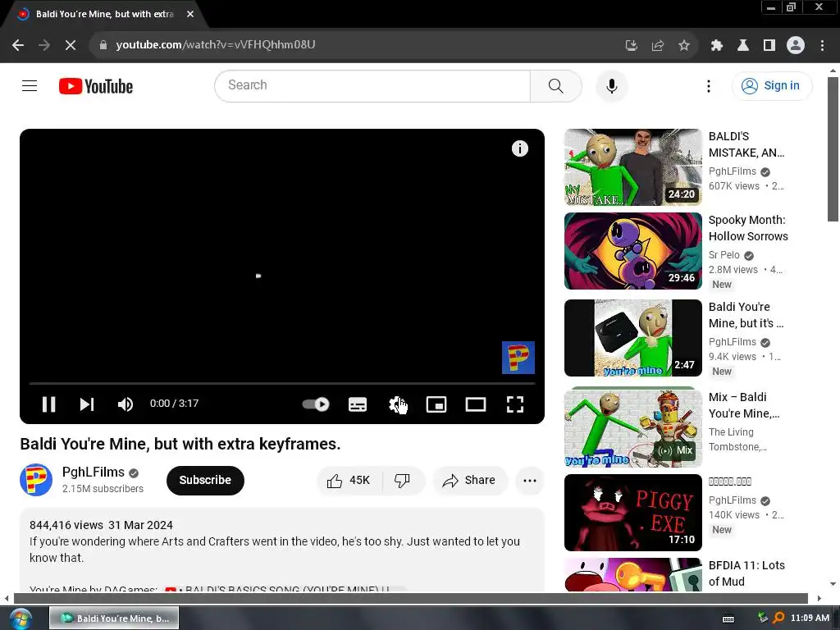Viewport: 840px width, 630px height.
Task: Search with your voice microphone
Action: [x=612, y=85]
